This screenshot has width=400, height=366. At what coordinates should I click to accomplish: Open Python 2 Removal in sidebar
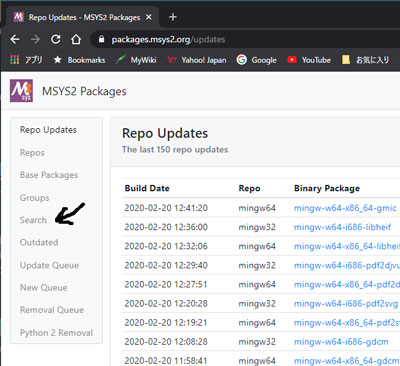point(56,333)
